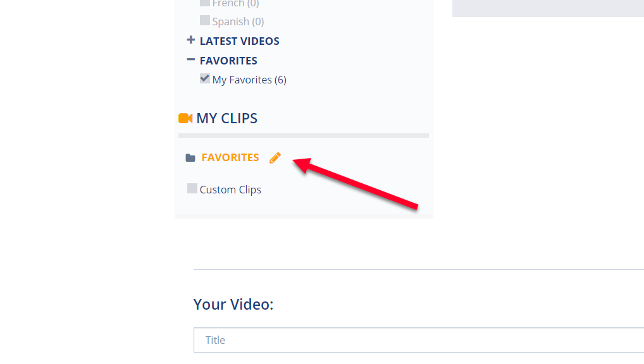The width and height of the screenshot is (644, 364).
Task: Tick the Custom Clips checkbox
Action: [x=192, y=188]
